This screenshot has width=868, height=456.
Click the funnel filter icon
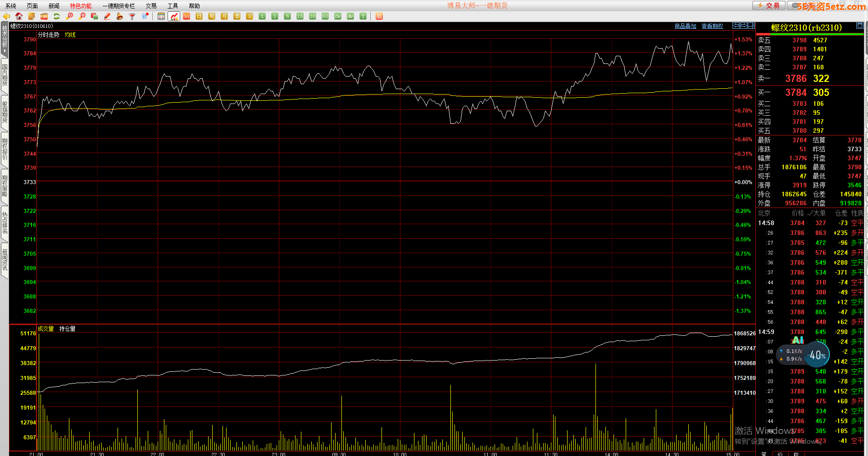[132, 16]
